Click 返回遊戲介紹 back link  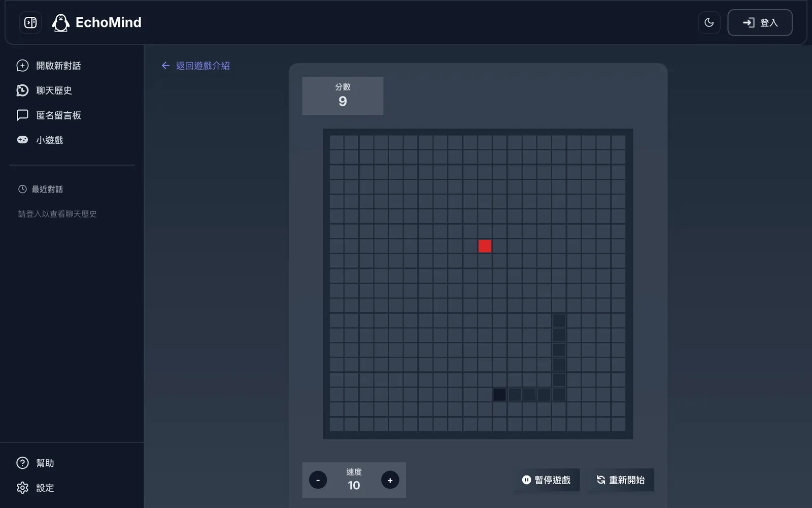[195, 66]
